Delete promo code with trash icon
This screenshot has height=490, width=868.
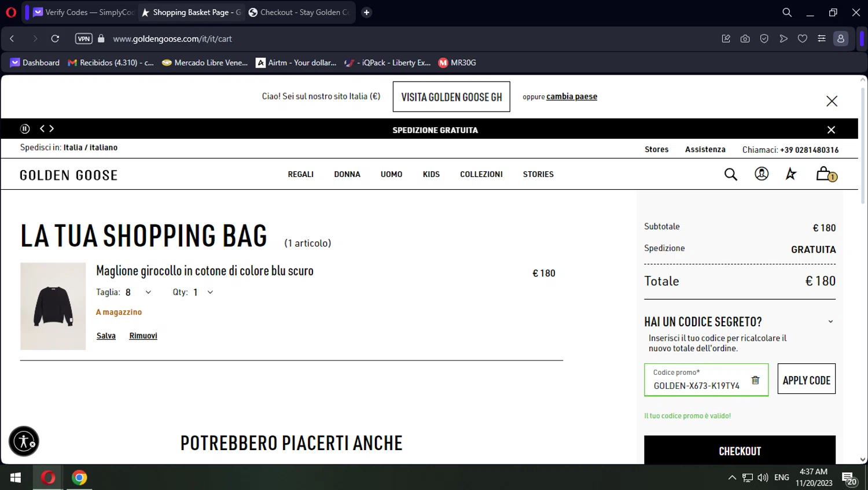755,380
